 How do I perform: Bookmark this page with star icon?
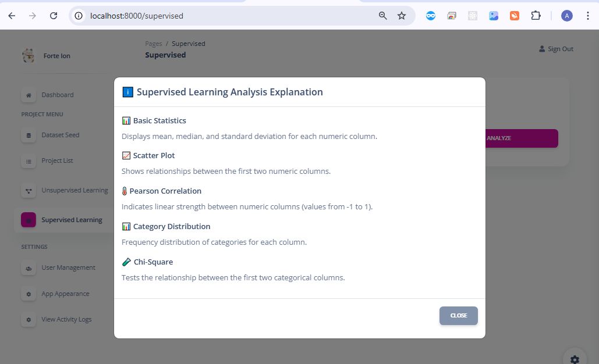(402, 16)
